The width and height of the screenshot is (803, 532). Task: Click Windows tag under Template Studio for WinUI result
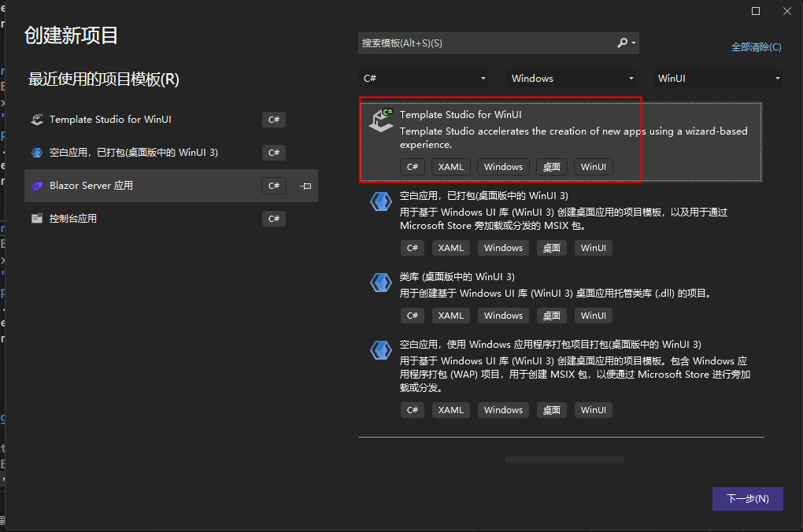(x=503, y=167)
